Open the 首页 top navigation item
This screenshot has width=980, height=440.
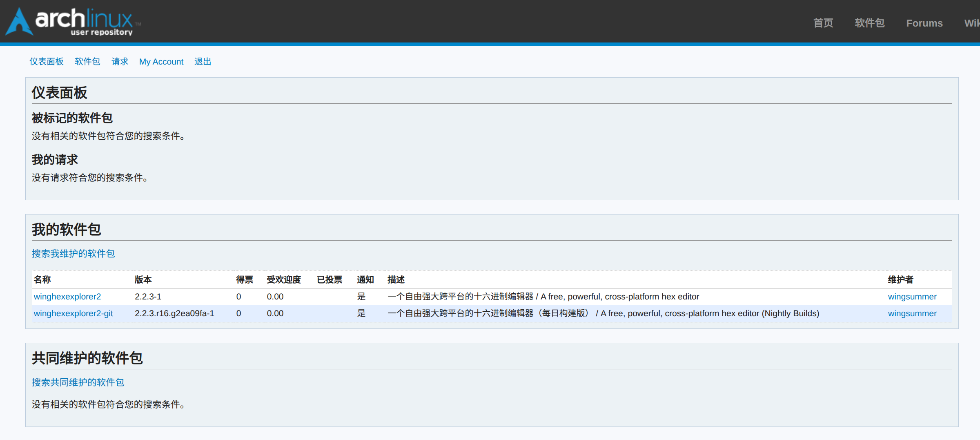click(x=823, y=23)
